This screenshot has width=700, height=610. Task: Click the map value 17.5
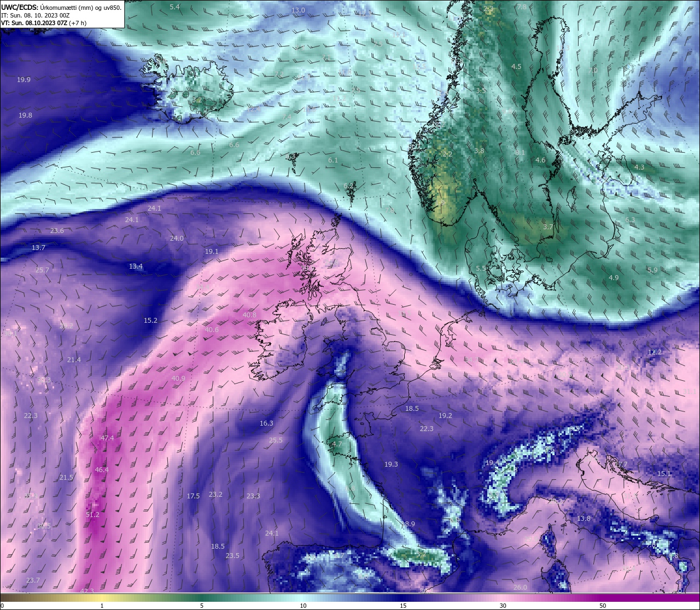pyautogui.click(x=193, y=496)
